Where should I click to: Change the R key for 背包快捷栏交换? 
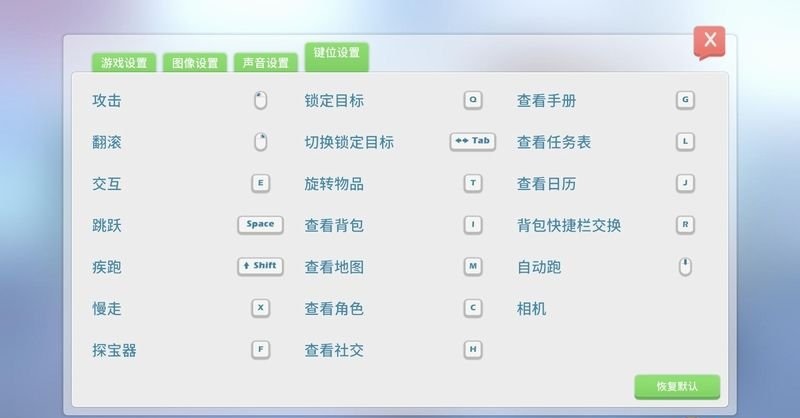pyautogui.click(x=685, y=224)
